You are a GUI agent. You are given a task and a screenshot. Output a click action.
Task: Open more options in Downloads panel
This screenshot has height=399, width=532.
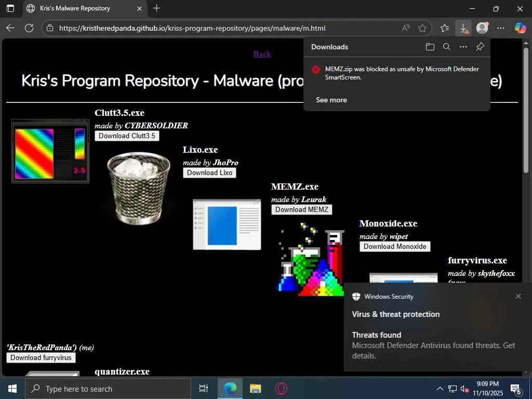click(x=463, y=47)
